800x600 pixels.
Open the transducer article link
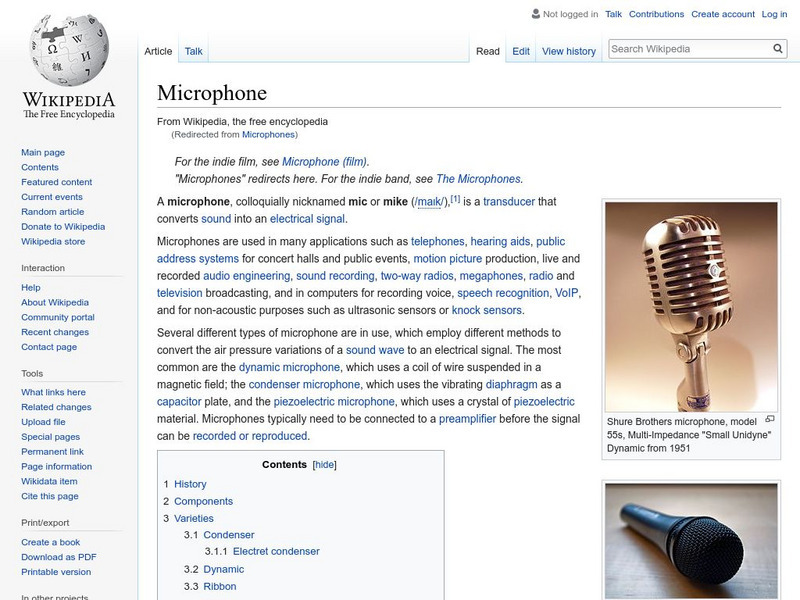click(509, 202)
